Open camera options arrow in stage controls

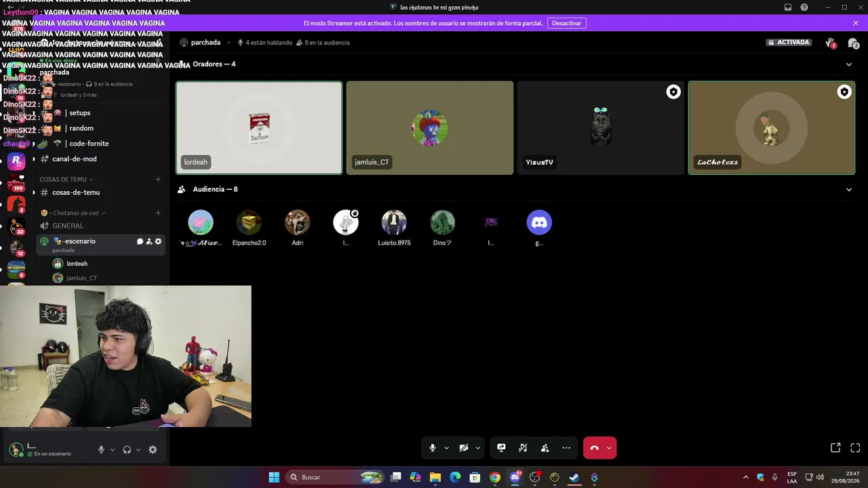coord(478,448)
